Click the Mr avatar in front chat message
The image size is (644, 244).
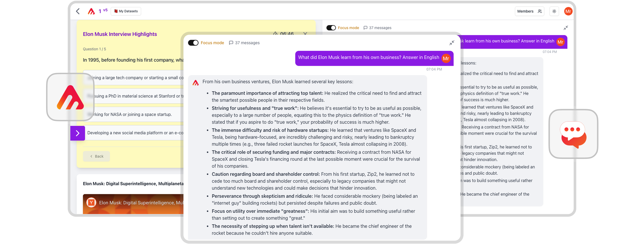tap(446, 59)
